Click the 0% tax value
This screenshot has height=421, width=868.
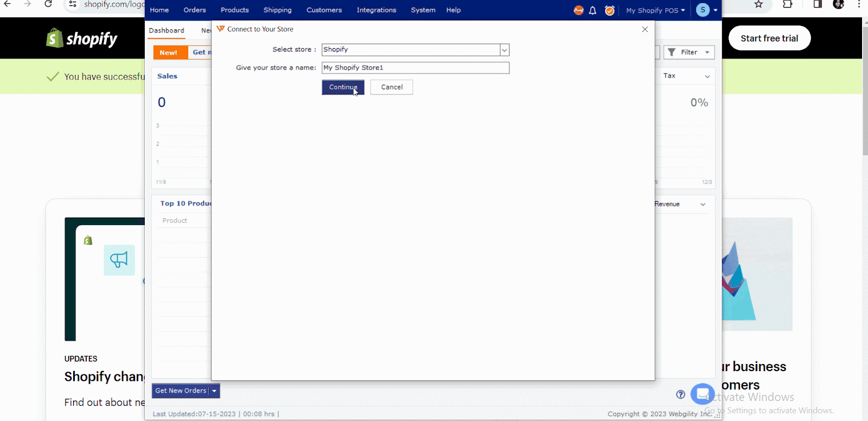(x=699, y=103)
